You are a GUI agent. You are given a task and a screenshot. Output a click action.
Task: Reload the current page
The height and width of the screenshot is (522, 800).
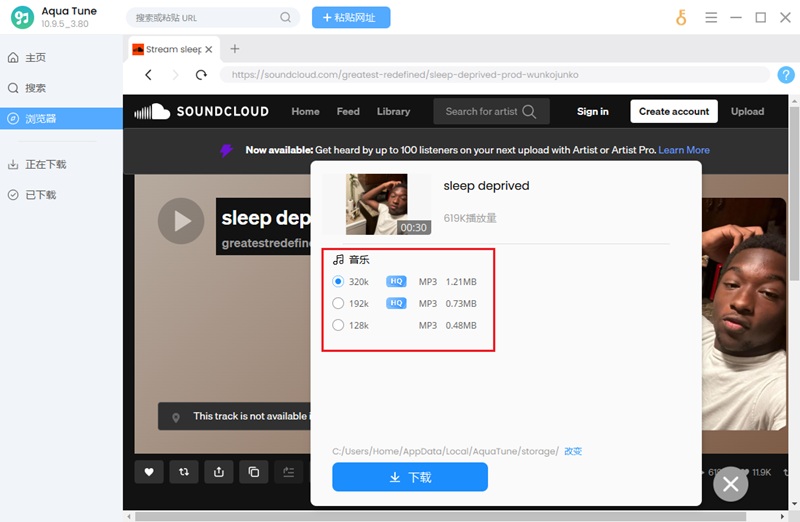pyautogui.click(x=202, y=75)
